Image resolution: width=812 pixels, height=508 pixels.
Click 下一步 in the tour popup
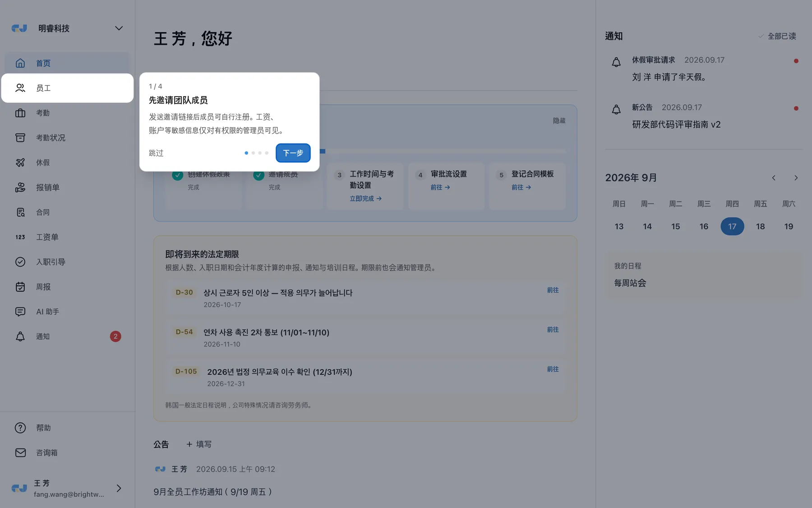(293, 153)
